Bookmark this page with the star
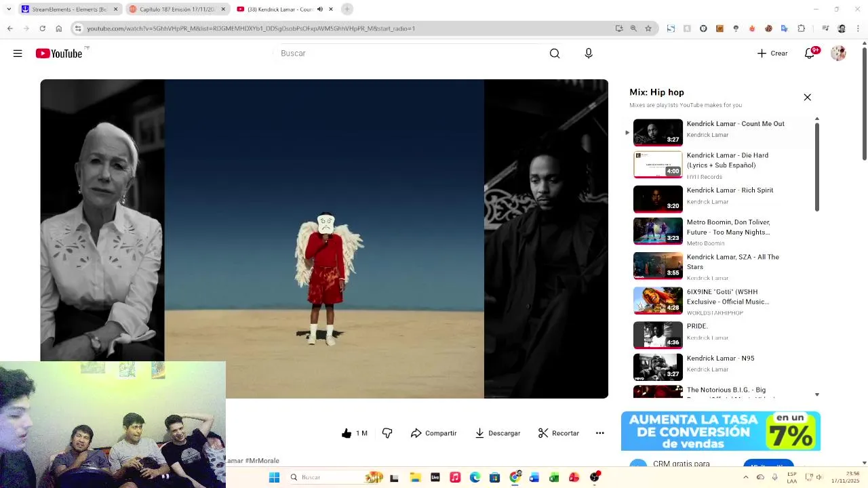 [648, 28]
